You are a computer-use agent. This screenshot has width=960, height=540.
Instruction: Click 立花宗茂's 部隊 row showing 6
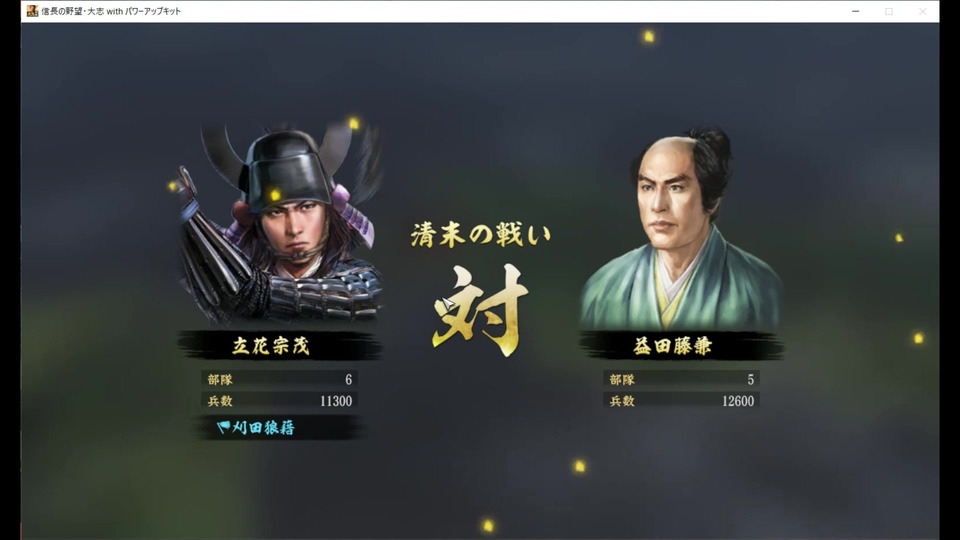280,380
